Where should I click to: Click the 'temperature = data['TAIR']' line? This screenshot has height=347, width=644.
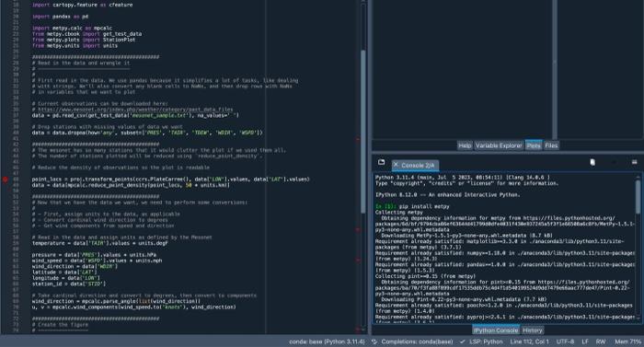coord(99,243)
